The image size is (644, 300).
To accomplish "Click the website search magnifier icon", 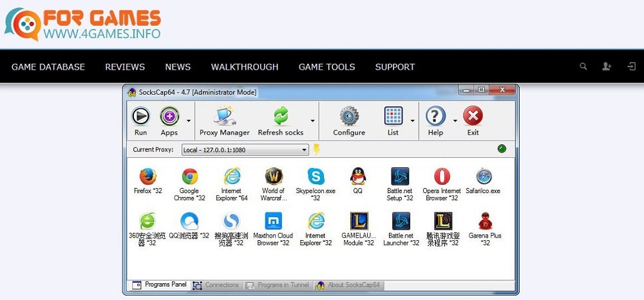I will coord(583,66).
